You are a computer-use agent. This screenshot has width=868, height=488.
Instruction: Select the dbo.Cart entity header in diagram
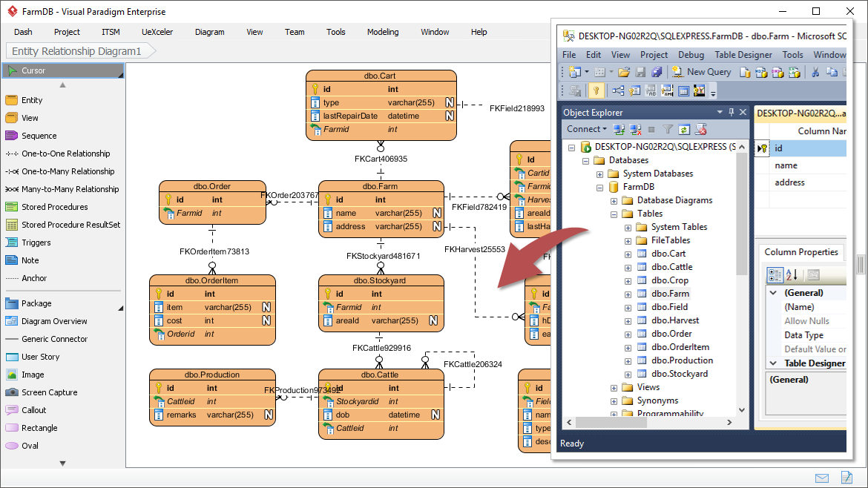click(381, 76)
